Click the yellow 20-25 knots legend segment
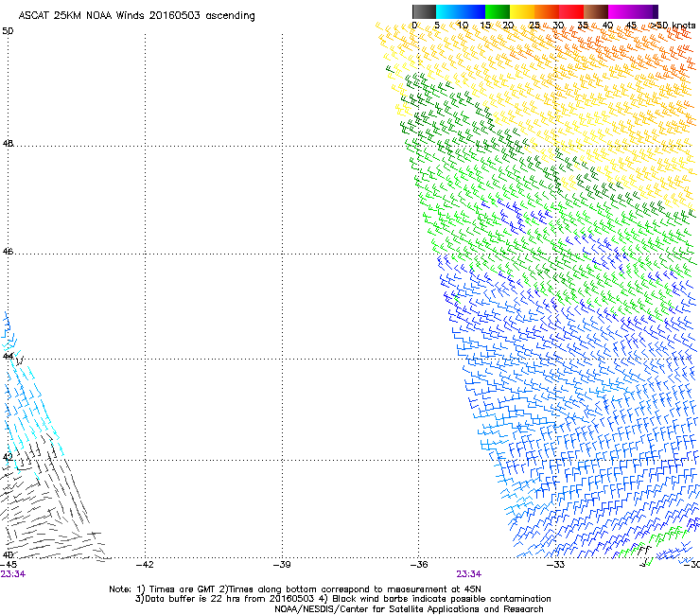700x615 pixels. tap(522, 11)
